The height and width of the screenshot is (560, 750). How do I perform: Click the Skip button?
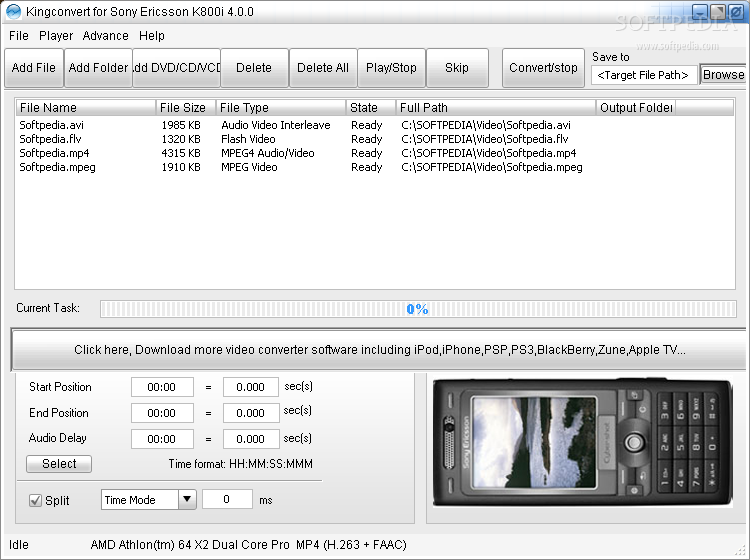click(x=457, y=68)
